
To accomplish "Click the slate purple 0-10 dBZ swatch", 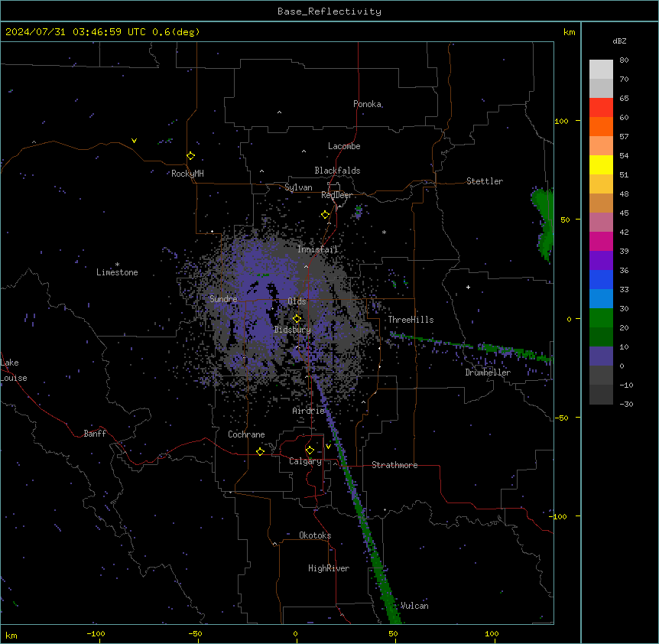I will (x=601, y=356).
